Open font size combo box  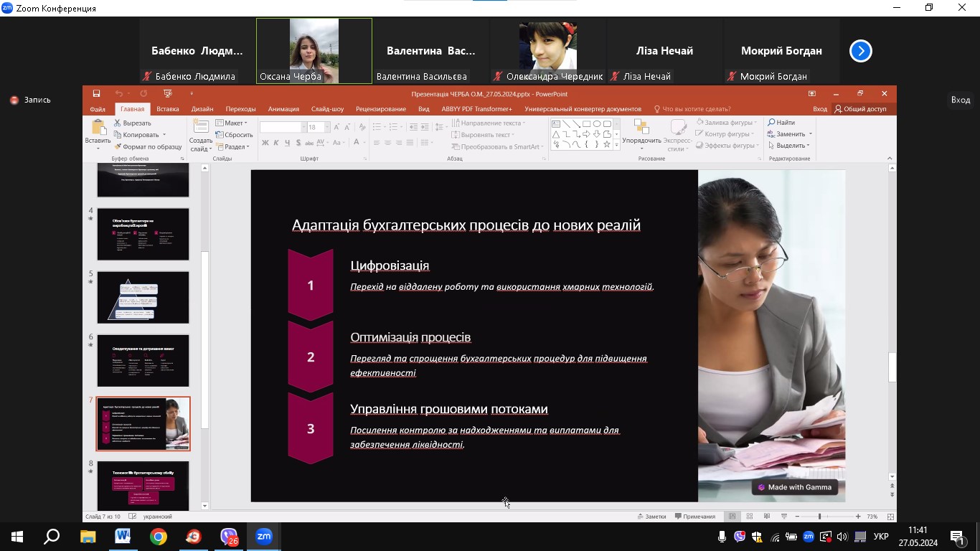pyautogui.click(x=319, y=127)
